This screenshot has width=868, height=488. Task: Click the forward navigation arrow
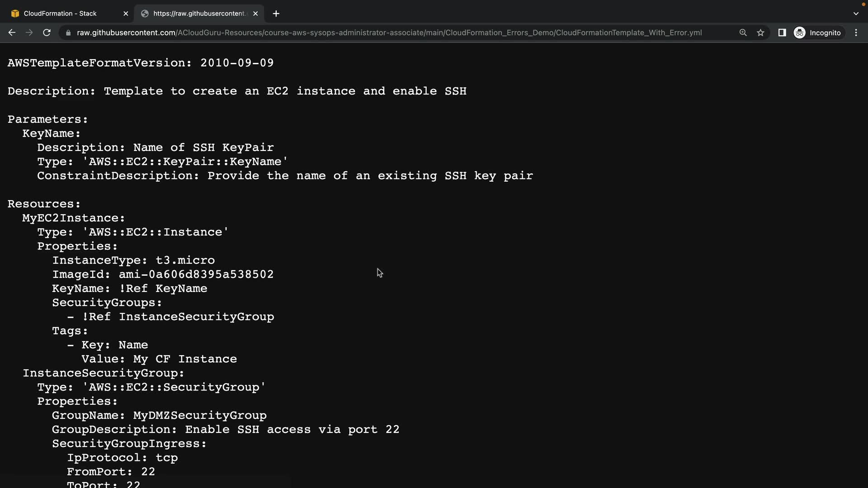pos(29,33)
